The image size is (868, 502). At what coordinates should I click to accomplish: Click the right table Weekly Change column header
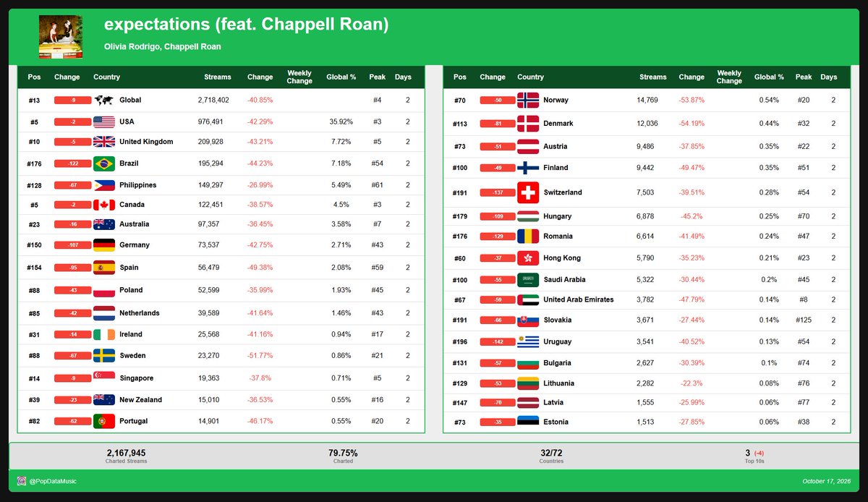click(729, 77)
